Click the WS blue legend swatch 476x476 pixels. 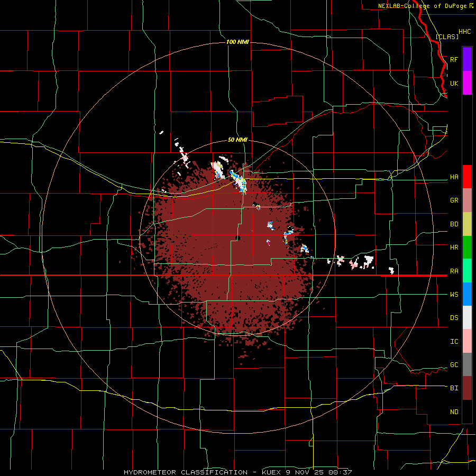tap(467, 294)
